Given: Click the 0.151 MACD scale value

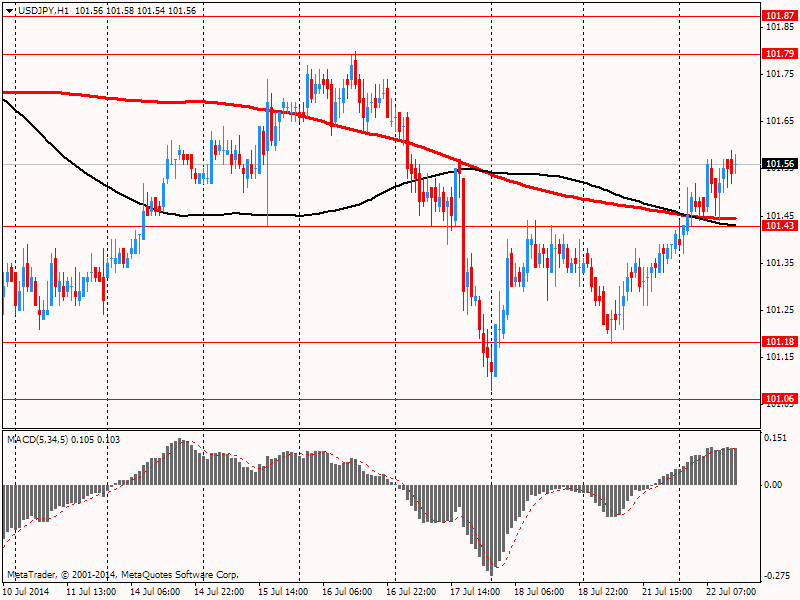Looking at the screenshot, I should click(x=774, y=438).
